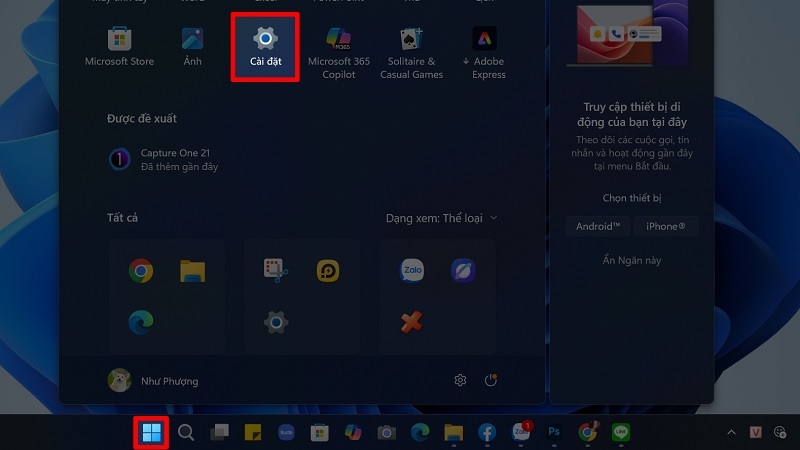Open the purple planet browser app icon
The height and width of the screenshot is (450, 800).
[x=463, y=270]
